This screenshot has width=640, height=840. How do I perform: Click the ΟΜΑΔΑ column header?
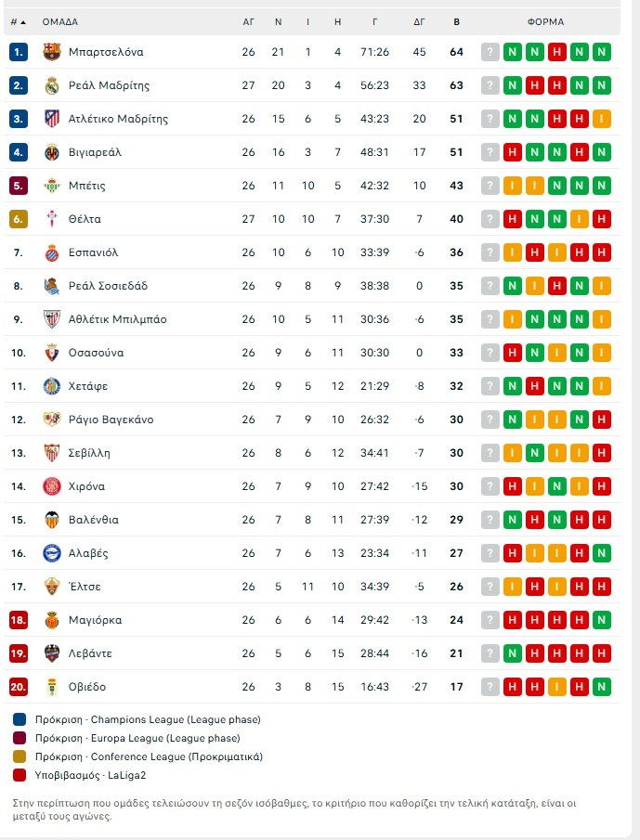[60, 21]
